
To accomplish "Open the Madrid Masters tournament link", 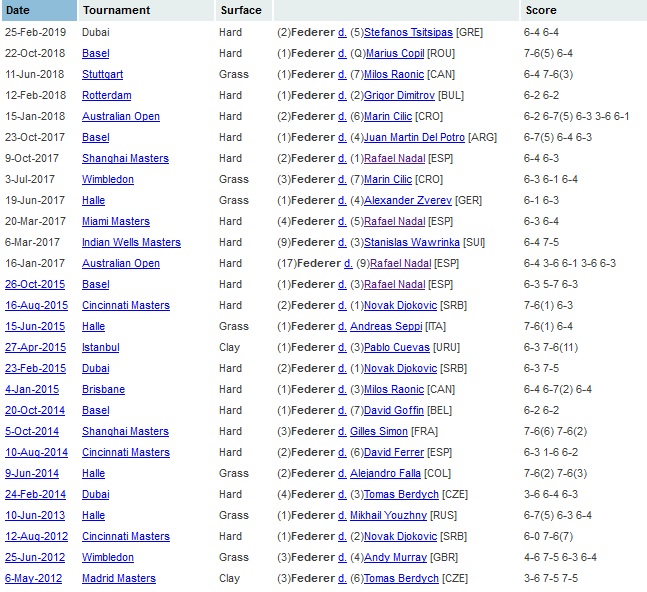I will click(x=119, y=578).
